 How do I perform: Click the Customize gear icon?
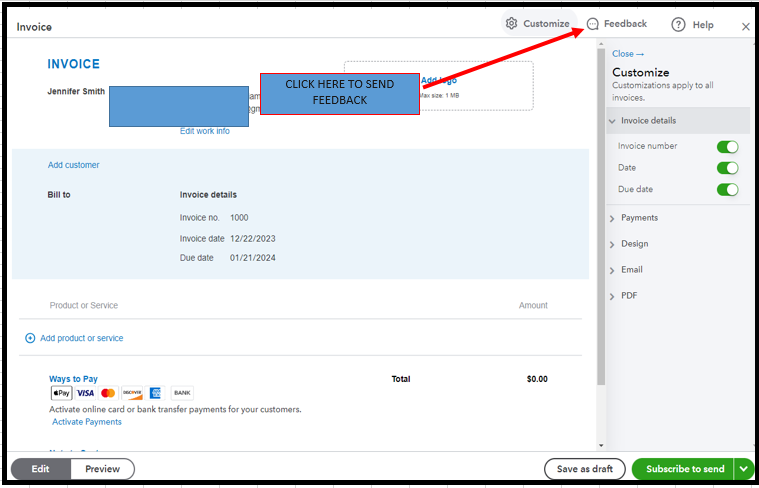(511, 23)
